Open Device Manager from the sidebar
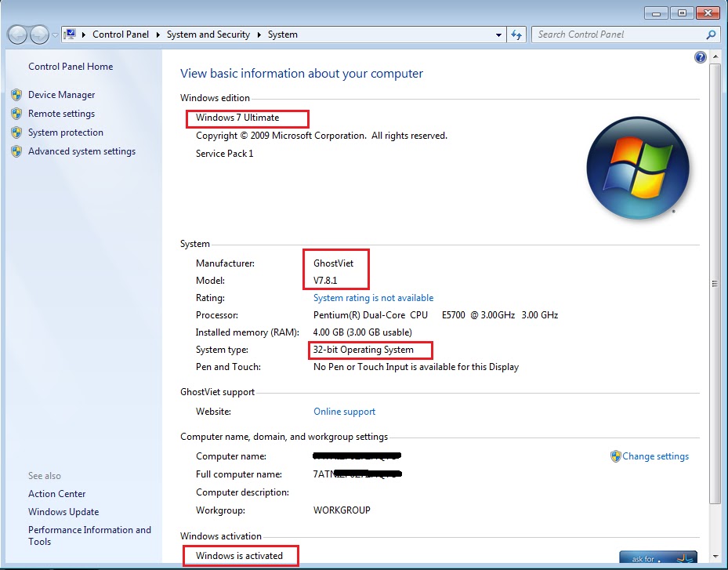Viewport: 728px width, 570px height. pos(63,94)
